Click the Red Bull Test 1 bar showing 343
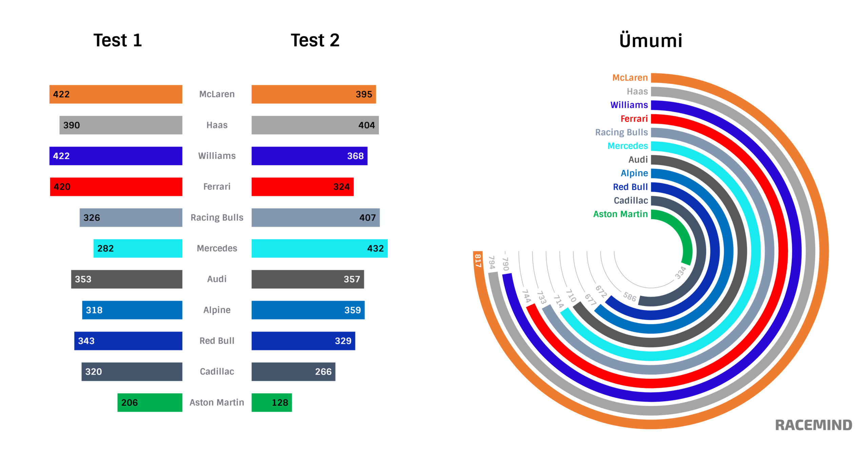 pyautogui.click(x=128, y=341)
